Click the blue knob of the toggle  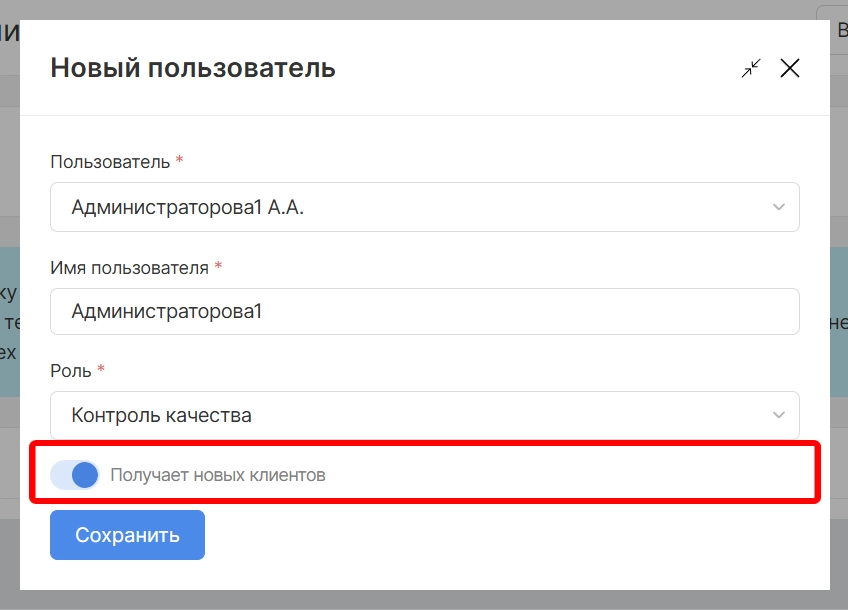click(85, 475)
